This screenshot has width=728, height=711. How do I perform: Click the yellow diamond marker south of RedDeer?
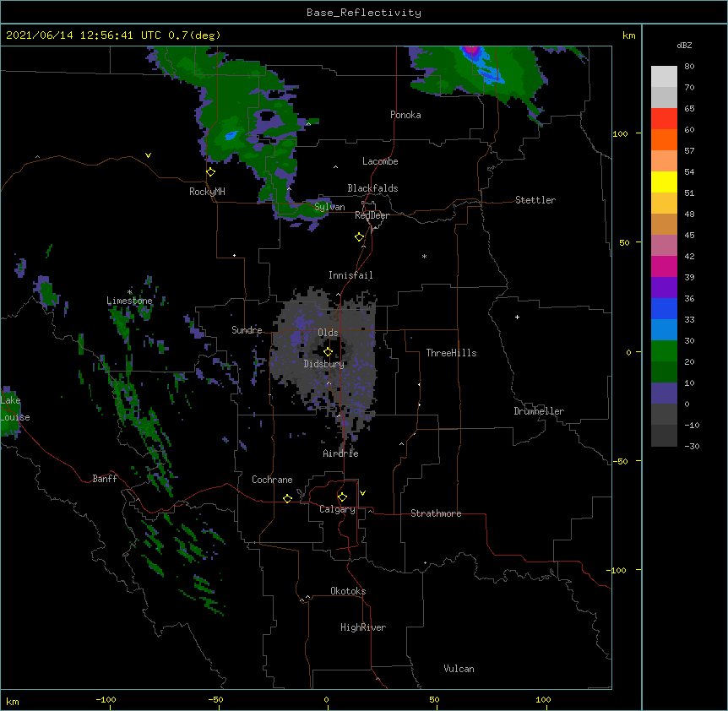pyautogui.click(x=360, y=237)
